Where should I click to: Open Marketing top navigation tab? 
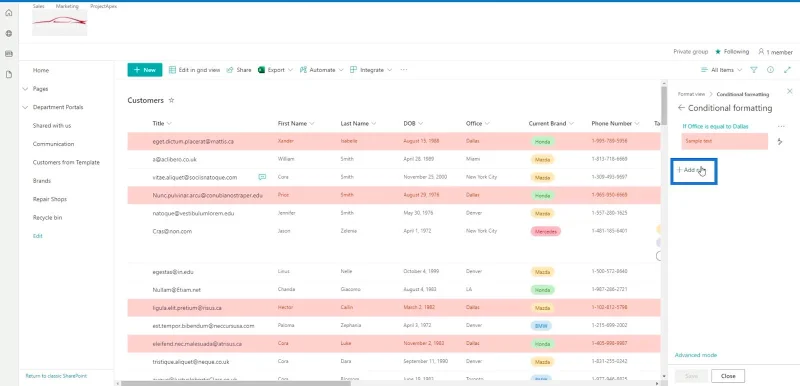(x=67, y=6)
